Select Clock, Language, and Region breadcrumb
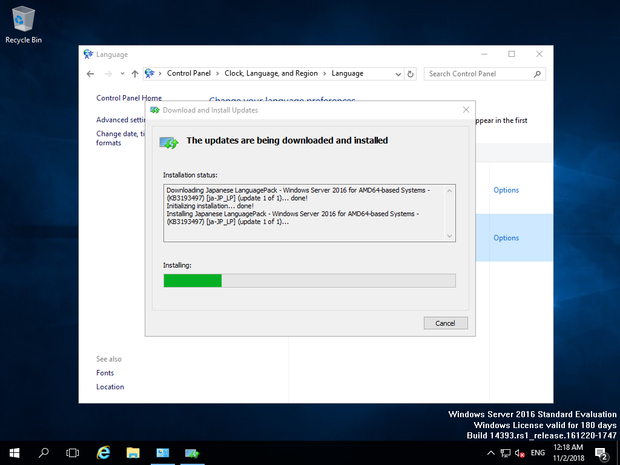Image resolution: width=620 pixels, height=465 pixels. [x=271, y=74]
